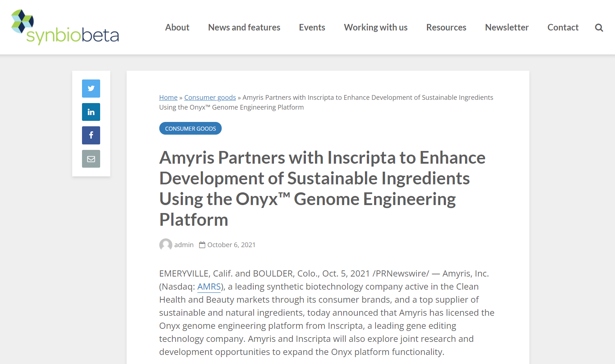Open the admin author link
Screen dimensions: 615x364
(184, 245)
